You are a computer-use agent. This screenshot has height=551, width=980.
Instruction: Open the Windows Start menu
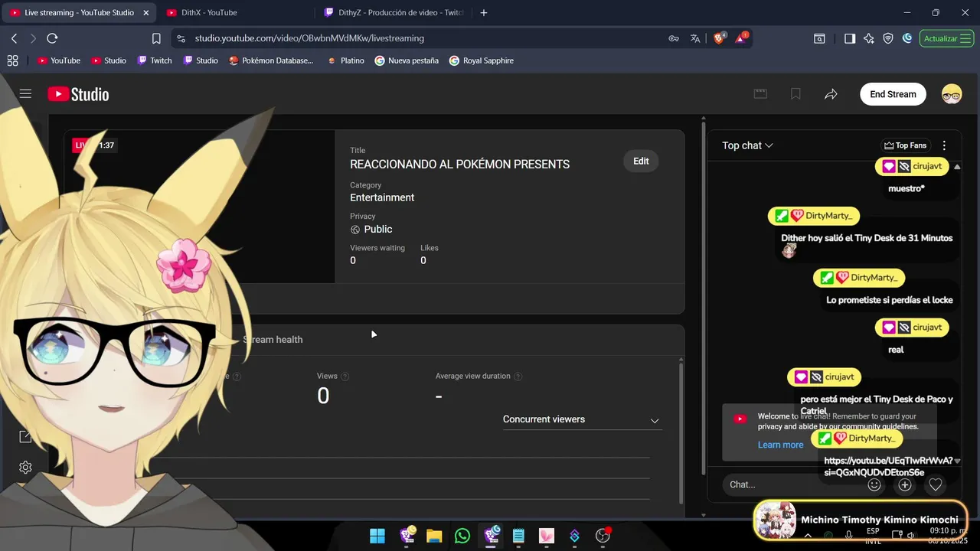tap(377, 536)
